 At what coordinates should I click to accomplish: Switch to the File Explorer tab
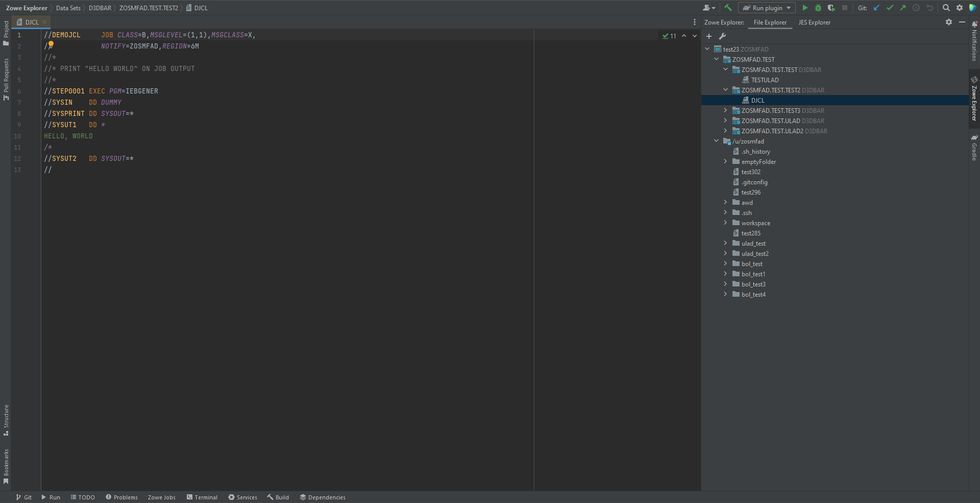[770, 22]
